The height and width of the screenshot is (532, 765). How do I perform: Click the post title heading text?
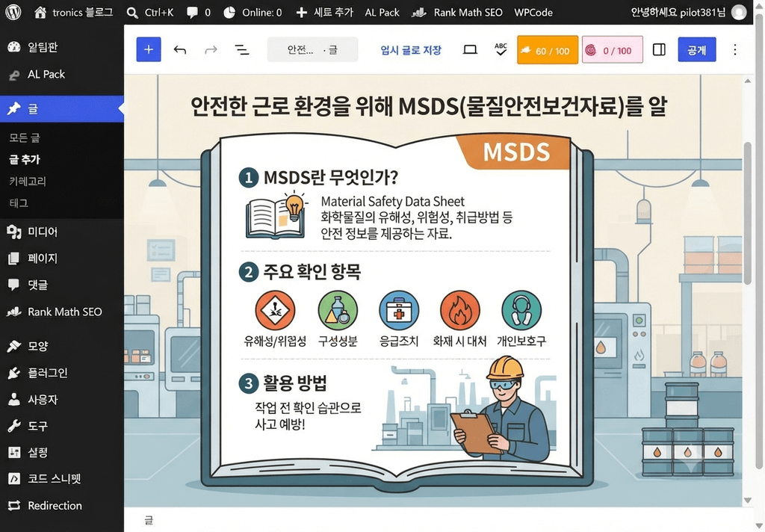coord(428,106)
